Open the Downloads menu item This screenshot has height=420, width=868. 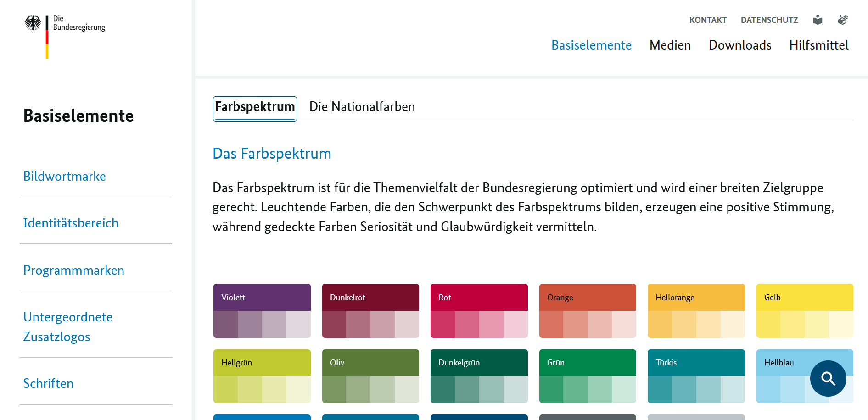(x=740, y=45)
